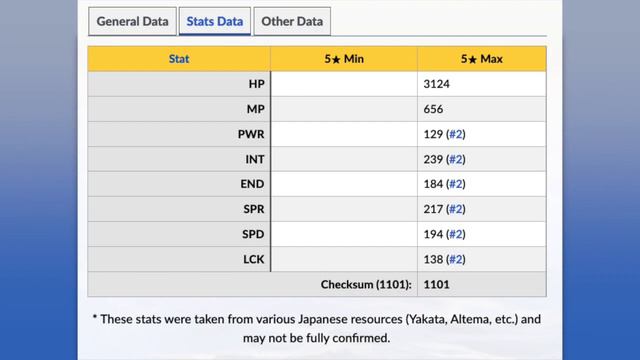Click the 5★ Min column header
The image size is (640, 360).
point(344,59)
